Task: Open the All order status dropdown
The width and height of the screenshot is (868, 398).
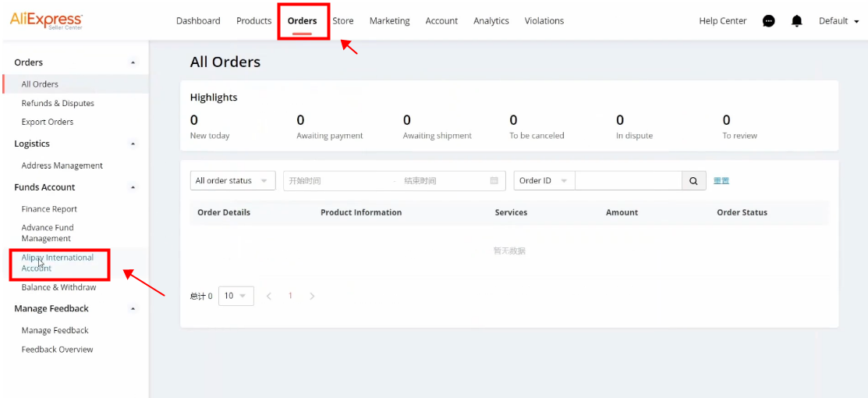Action: click(x=233, y=181)
